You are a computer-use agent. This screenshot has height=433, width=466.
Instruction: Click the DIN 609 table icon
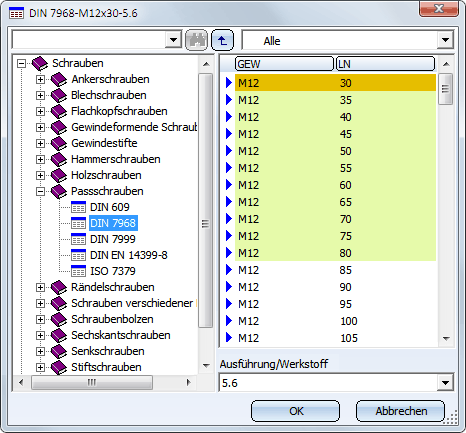click(x=78, y=207)
